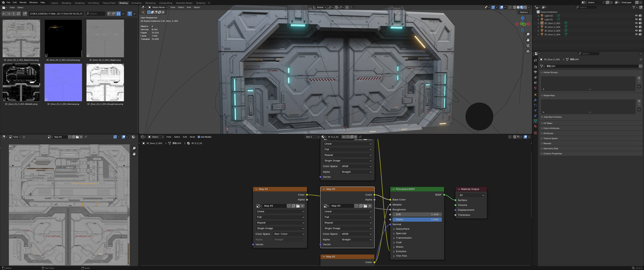Switch to Geometry Nodes workspace tab
This screenshot has height=270, width=644.
[184, 3]
